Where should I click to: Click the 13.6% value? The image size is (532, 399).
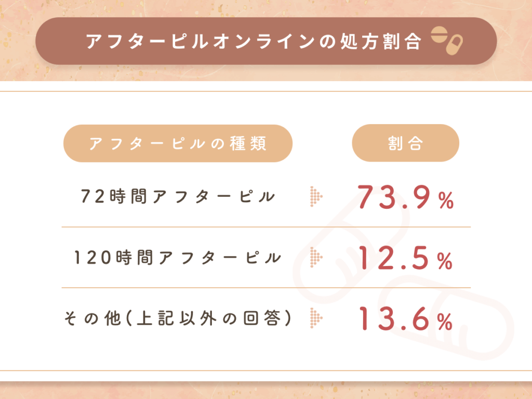[x=406, y=319]
